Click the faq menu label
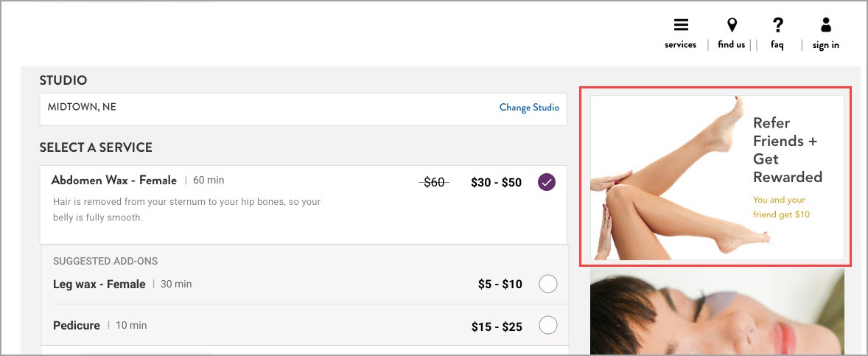This screenshot has height=356, width=868. tap(777, 45)
